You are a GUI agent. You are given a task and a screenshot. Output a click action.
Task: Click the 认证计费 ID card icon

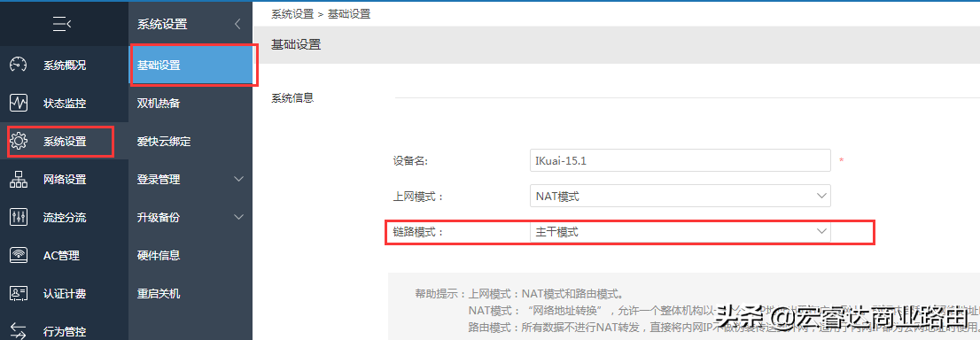tap(19, 294)
